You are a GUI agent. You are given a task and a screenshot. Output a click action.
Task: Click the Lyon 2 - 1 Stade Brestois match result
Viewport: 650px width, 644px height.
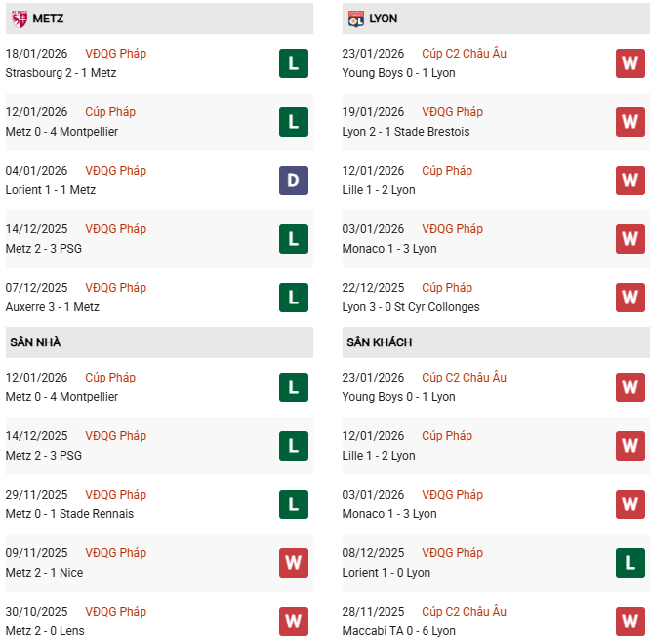(x=405, y=132)
